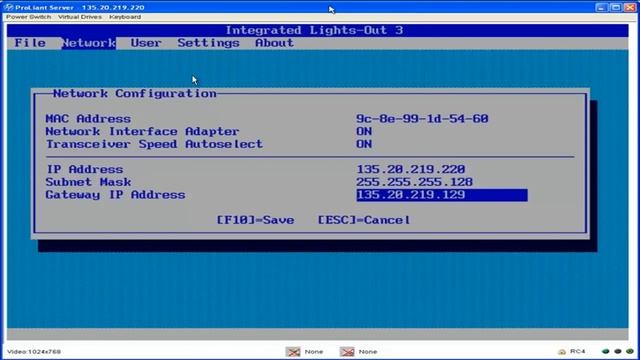The width and height of the screenshot is (640, 360).
Task: Open the Settings menu in iLO
Action: tap(208, 43)
